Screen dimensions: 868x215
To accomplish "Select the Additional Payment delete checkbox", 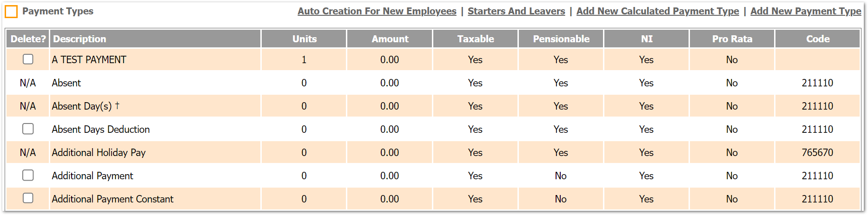I will point(28,175).
